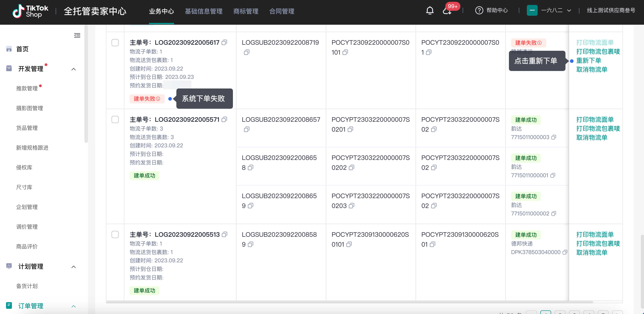Viewport: 644px width, 314px height.
Task: Click 打印物流面单 for order LOG20230922005571
Action: 595,119
